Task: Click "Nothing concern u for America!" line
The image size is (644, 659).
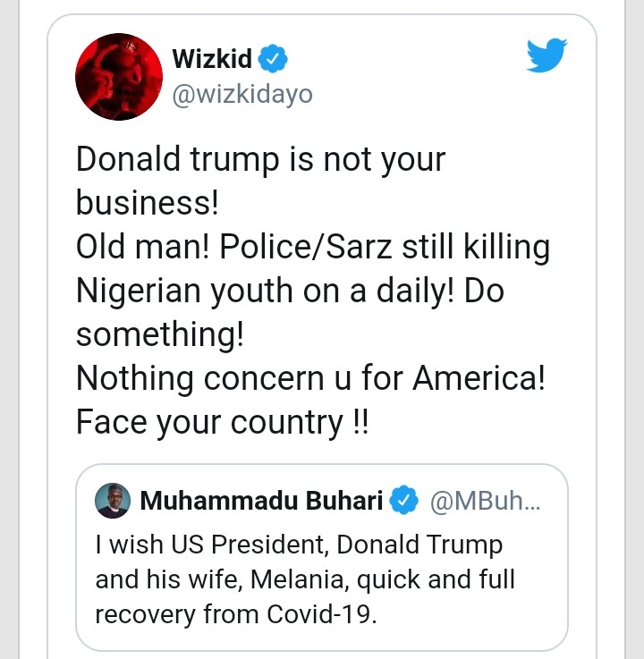Action: click(311, 377)
